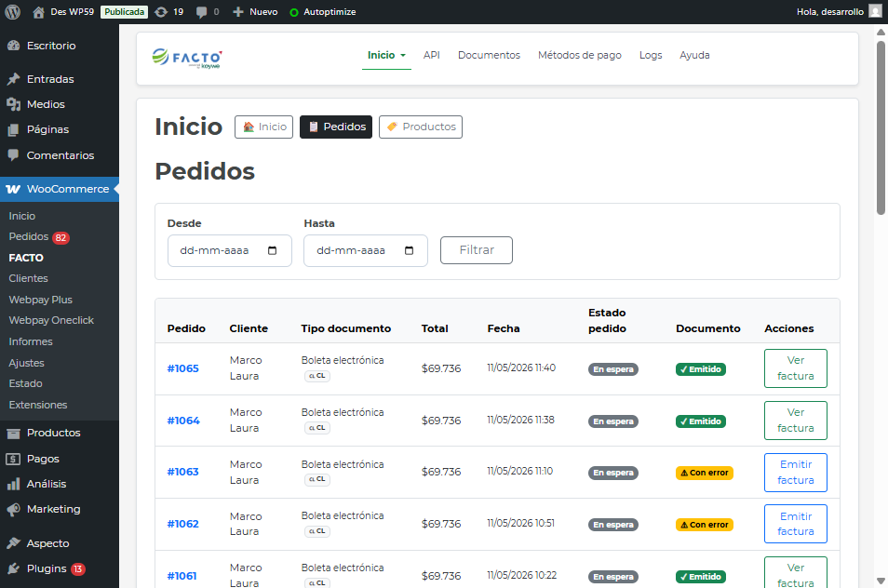Click the user avatar next to Hola, desarrollo
Screen dimensions: 888x588
pos(875,11)
